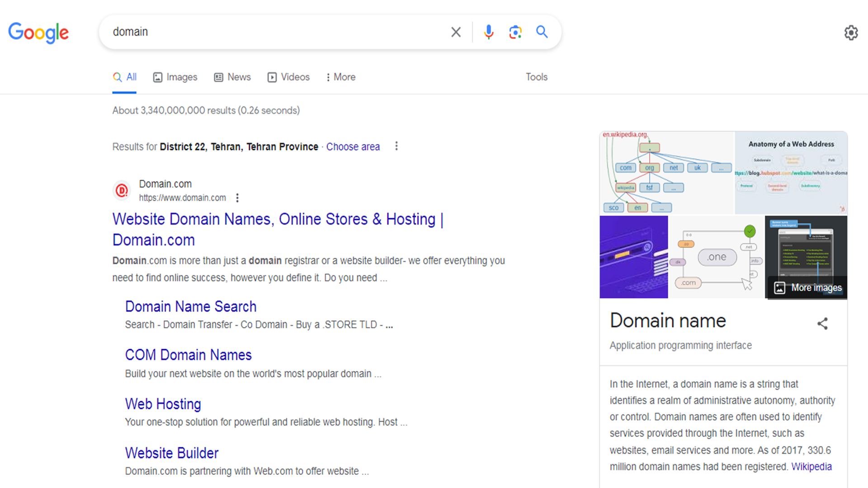868x488 pixels.
Task: Click the domain search input field
Action: tap(276, 32)
